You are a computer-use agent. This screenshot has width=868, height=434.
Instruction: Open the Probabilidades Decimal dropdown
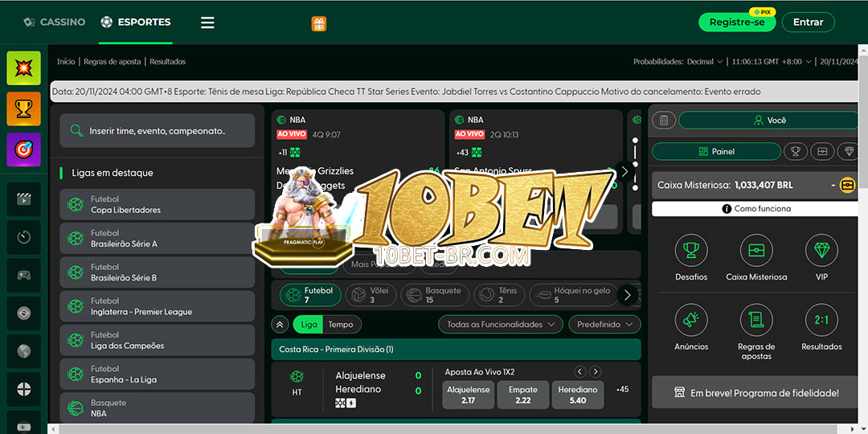(x=705, y=62)
